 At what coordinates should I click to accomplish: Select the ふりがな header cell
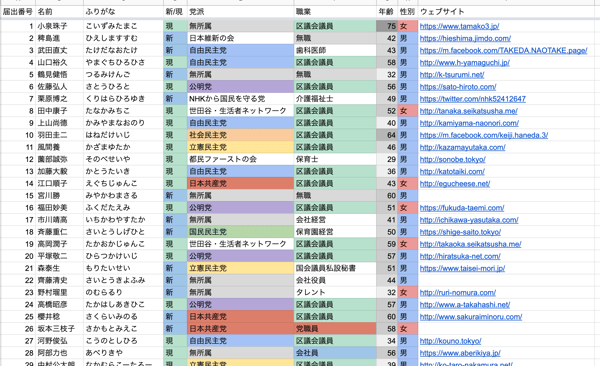pos(124,12)
